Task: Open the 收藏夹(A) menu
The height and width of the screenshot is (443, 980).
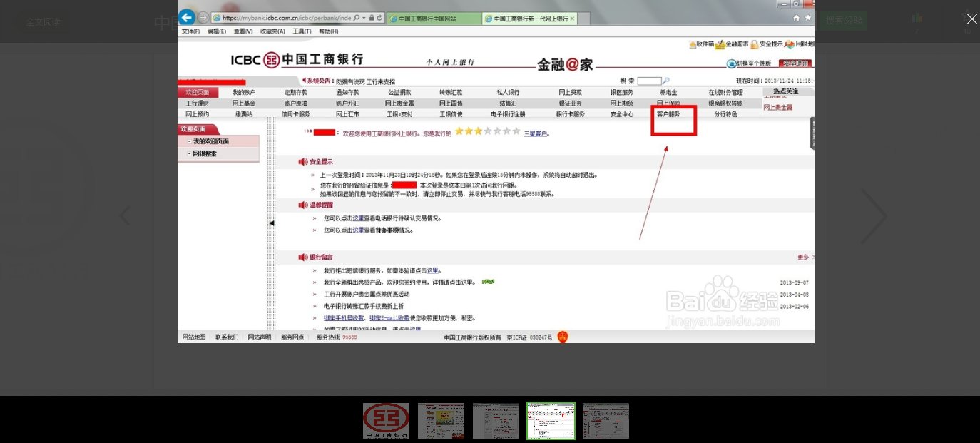Action: pyautogui.click(x=272, y=31)
